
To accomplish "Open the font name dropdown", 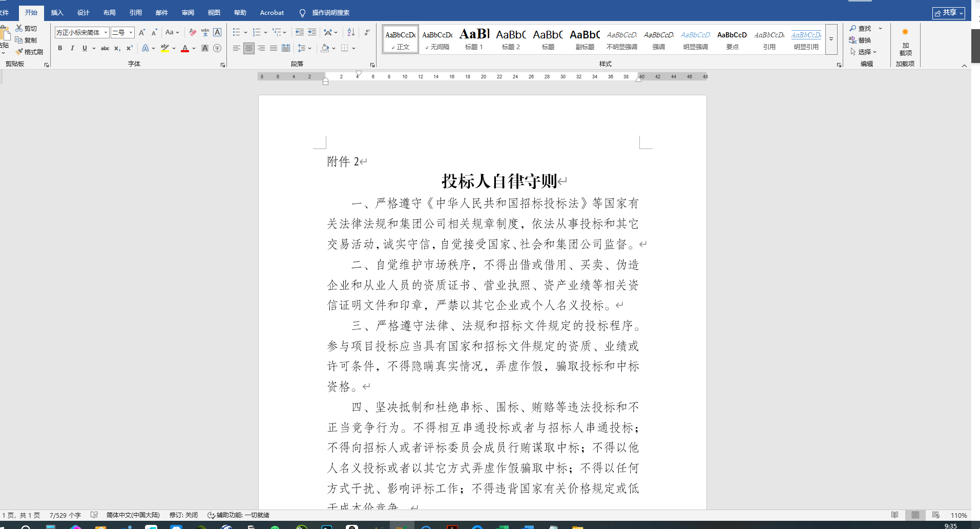I will pyautogui.click(x=106, y=33).
